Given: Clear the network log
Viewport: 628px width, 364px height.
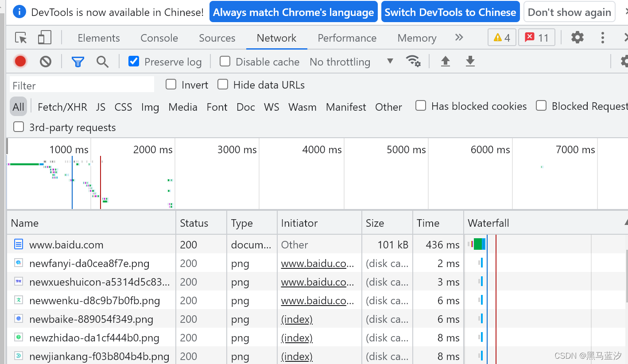Looking at the screenshot, I should (x=46, y=62).
